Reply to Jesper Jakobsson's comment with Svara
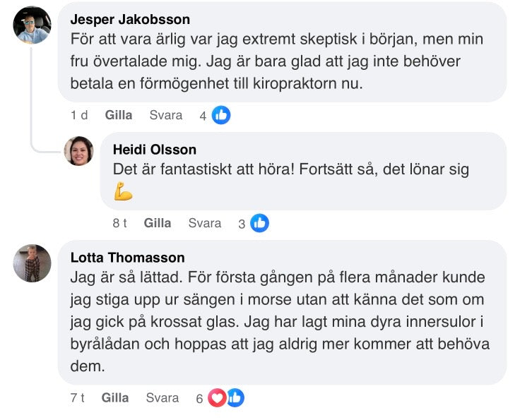 pos(166,115)
